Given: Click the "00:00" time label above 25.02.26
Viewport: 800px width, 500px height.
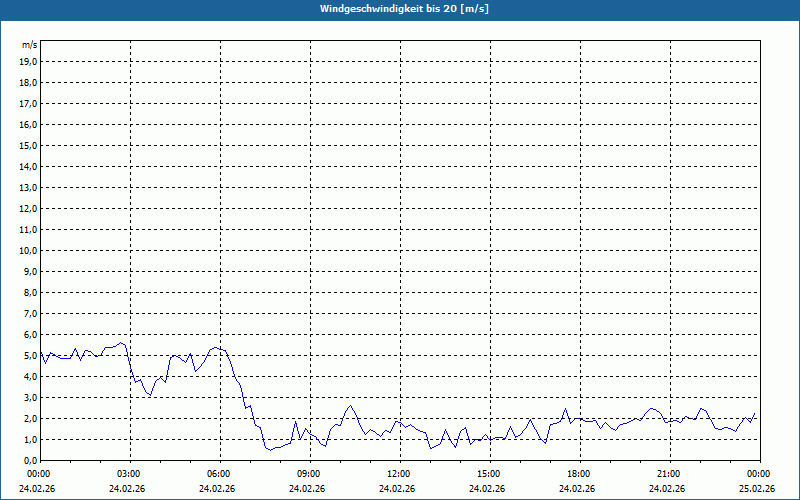Looking at the screenshot, I should (759, 474).
